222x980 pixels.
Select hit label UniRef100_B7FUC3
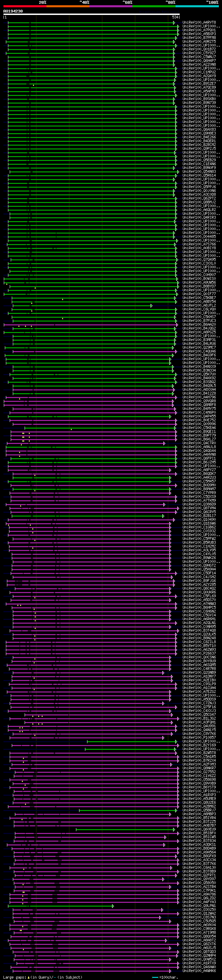coord(199,321)
